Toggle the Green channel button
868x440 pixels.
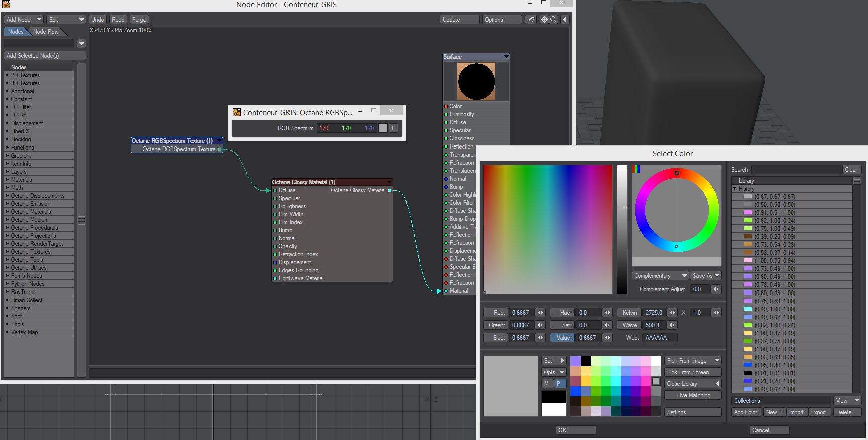click(495, 325)
